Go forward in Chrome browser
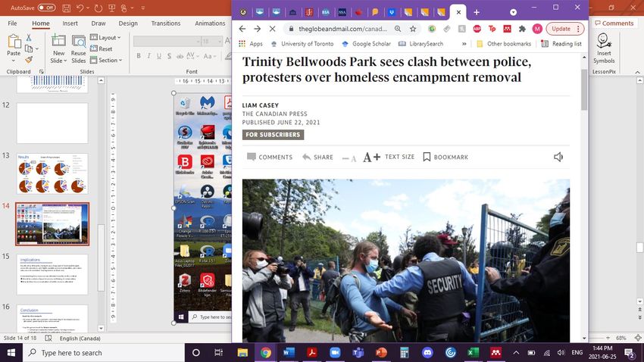The height and width of the screenshot is (362, 644). tap(257, 29)
